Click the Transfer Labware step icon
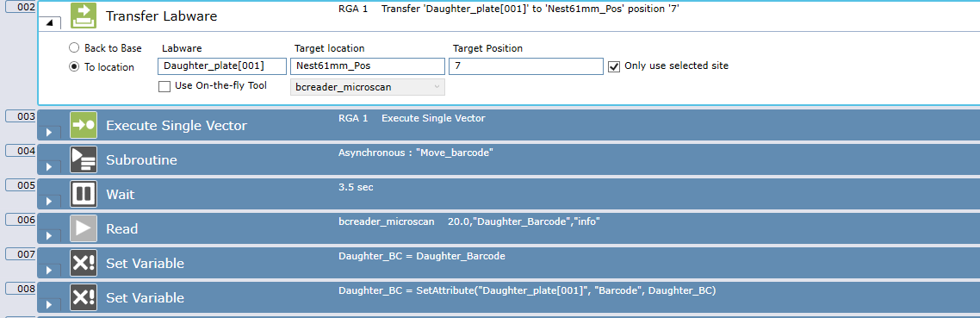The image size is (980, 318). click(84, 16)
